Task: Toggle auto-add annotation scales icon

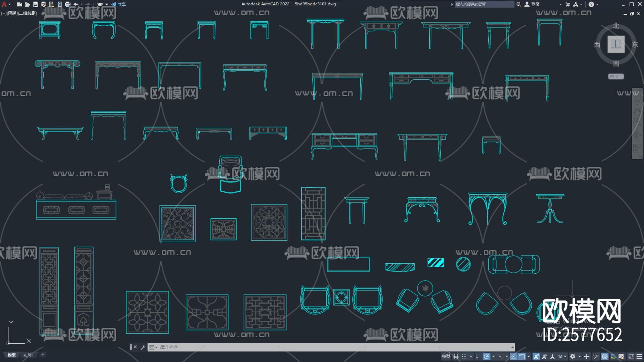Action: [x=544, y=356]
